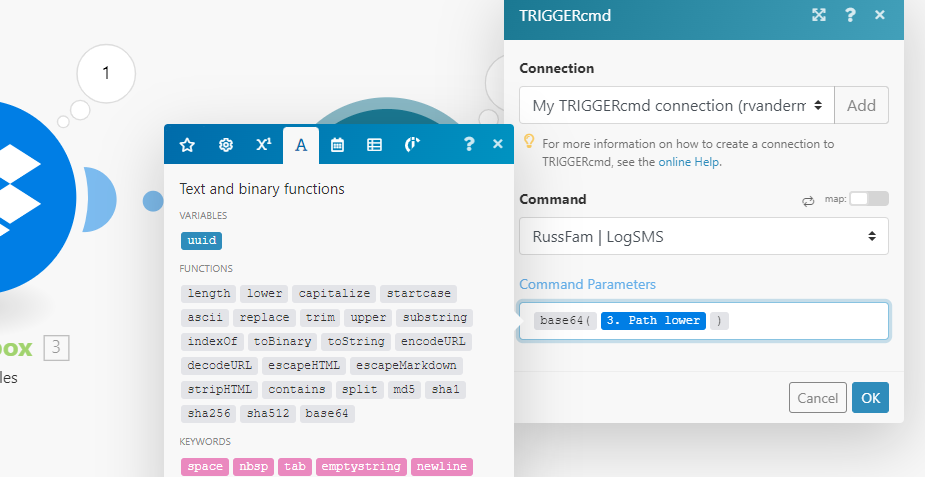The height and width of the screenshot is (477, 925).
Task: Close the function picker panel
Action: coord(497,144)
